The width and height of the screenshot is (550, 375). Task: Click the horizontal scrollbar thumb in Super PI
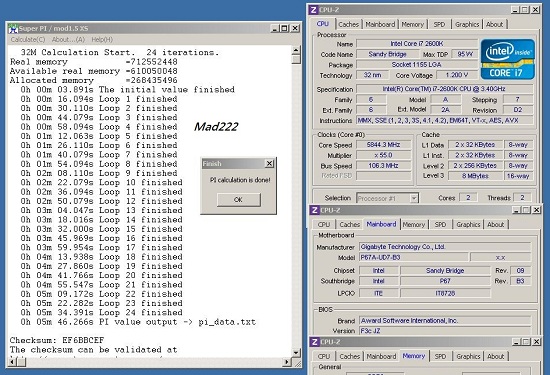pos(22,361)
